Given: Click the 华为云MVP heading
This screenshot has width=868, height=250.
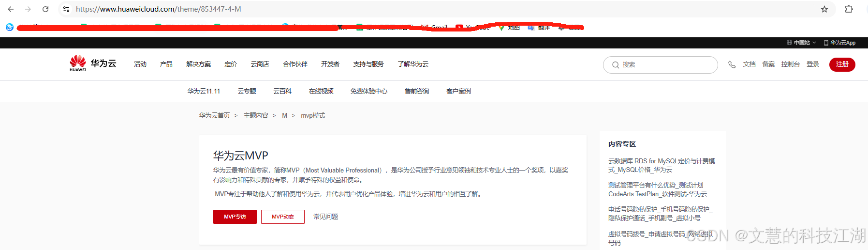Looking at the screenshot, I should point(241,156).
